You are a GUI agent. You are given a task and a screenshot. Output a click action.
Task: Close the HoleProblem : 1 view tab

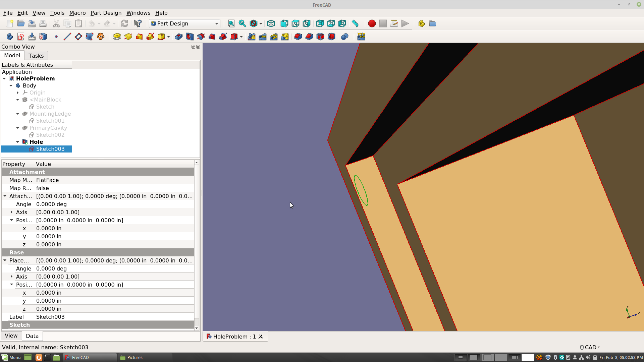(x=261, y=337)
